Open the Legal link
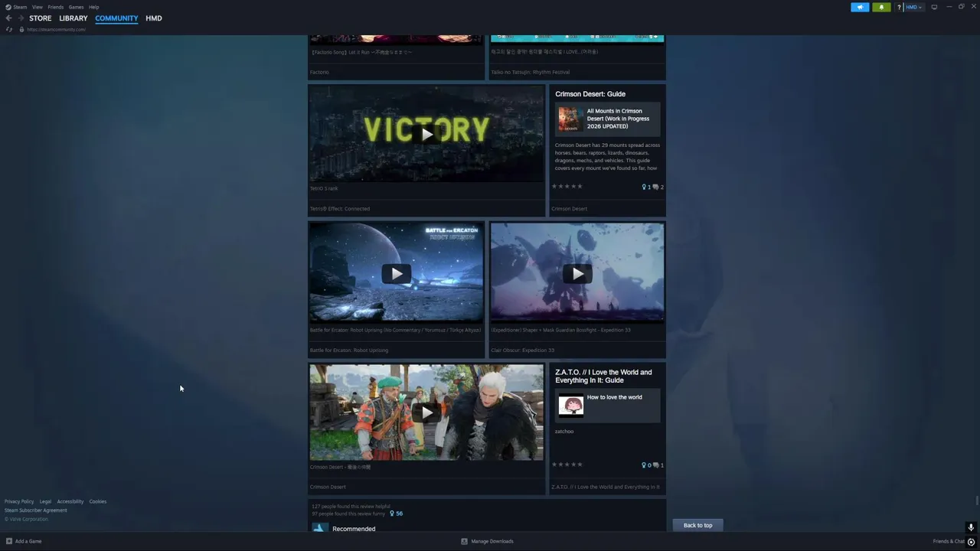The image size is (980, 551). (x=45, y=501)
